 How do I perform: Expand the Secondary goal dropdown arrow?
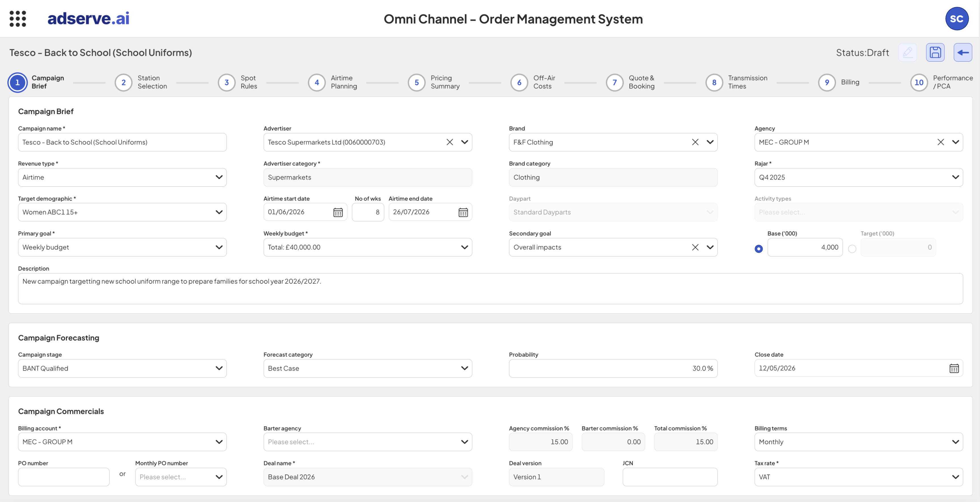pyautogui.click(x=710, y=247)
